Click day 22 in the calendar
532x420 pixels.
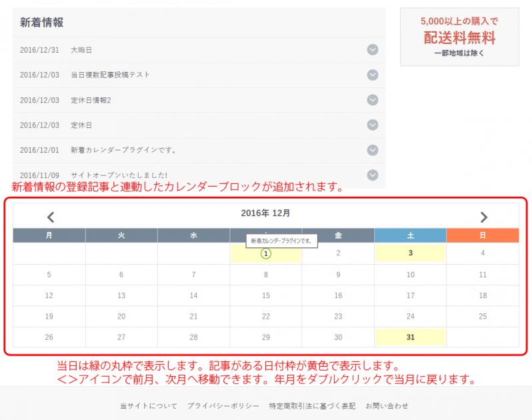tap(265, 317)
